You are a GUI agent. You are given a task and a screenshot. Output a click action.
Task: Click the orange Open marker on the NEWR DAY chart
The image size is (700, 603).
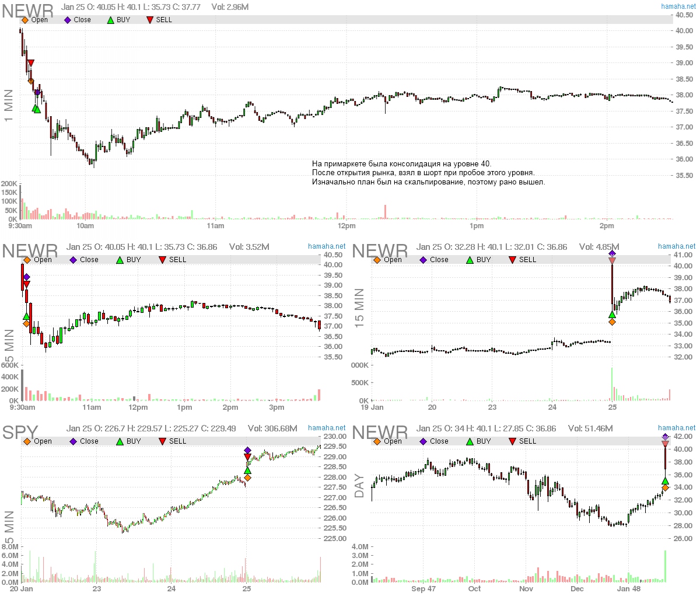coord(665,488)
